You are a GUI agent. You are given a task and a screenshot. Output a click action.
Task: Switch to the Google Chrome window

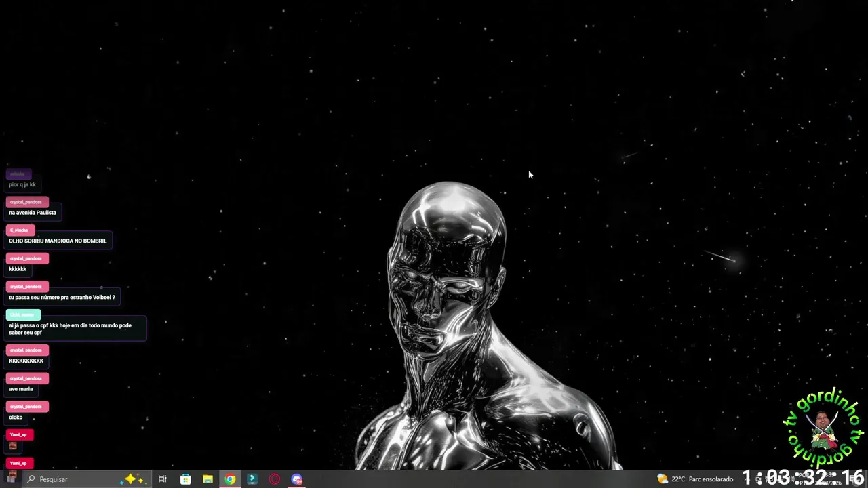click(x=230, y=479)
